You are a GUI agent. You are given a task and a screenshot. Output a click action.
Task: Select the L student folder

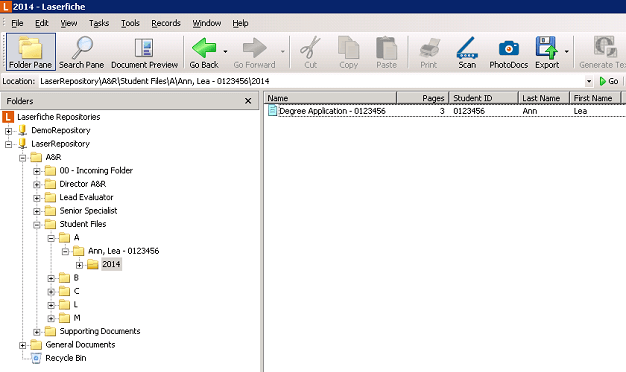pos(76,305)
